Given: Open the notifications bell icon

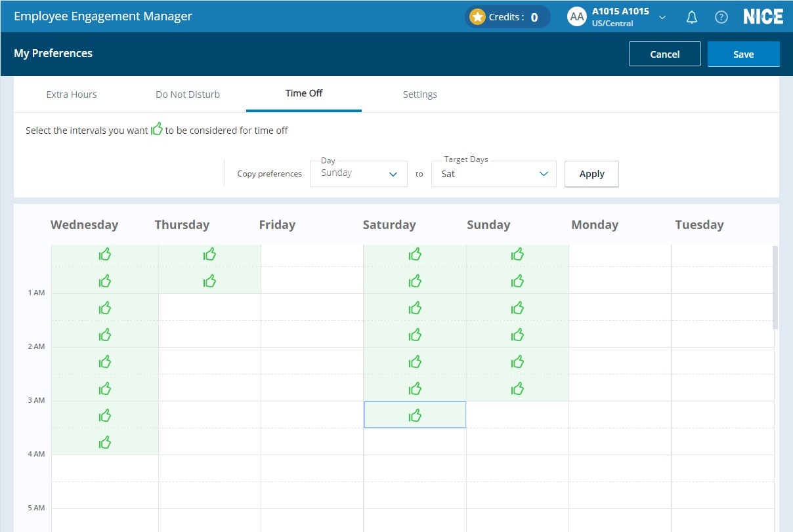Looking at the screenshot, I should [x=691, y=17].
